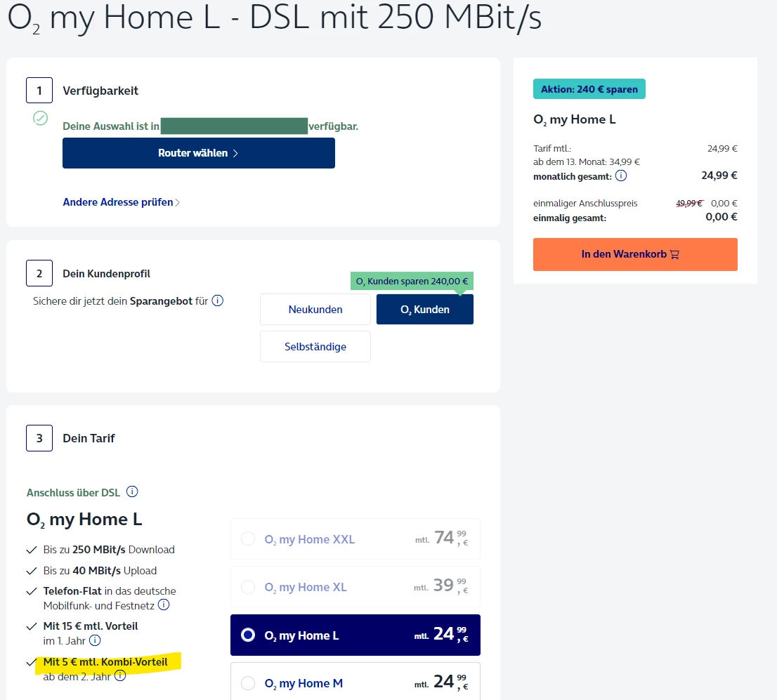
Task: Select the O2 my Home L radio button
Action: (248, 635)
